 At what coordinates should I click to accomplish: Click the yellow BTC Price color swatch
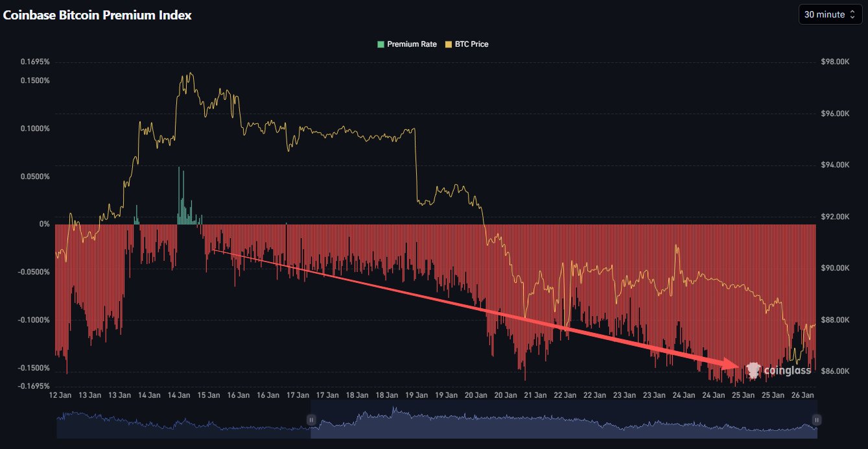449,44
